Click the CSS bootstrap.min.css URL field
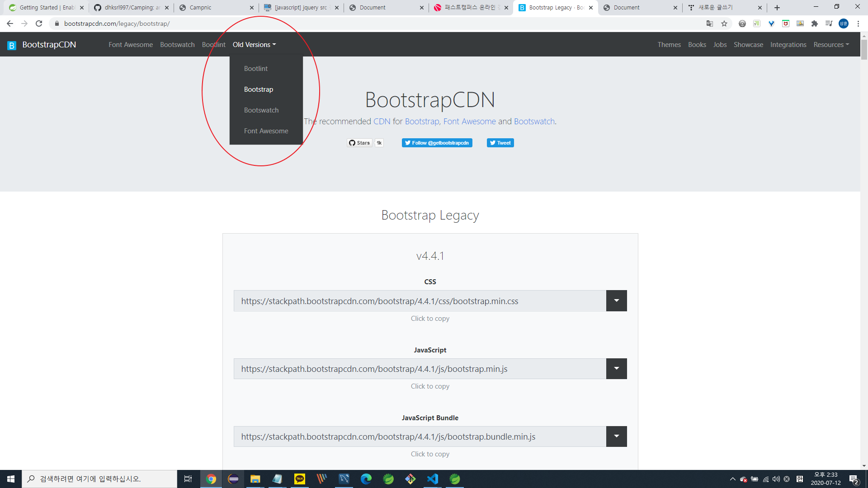This screenshot has height=488, width=868. point(420,301)
